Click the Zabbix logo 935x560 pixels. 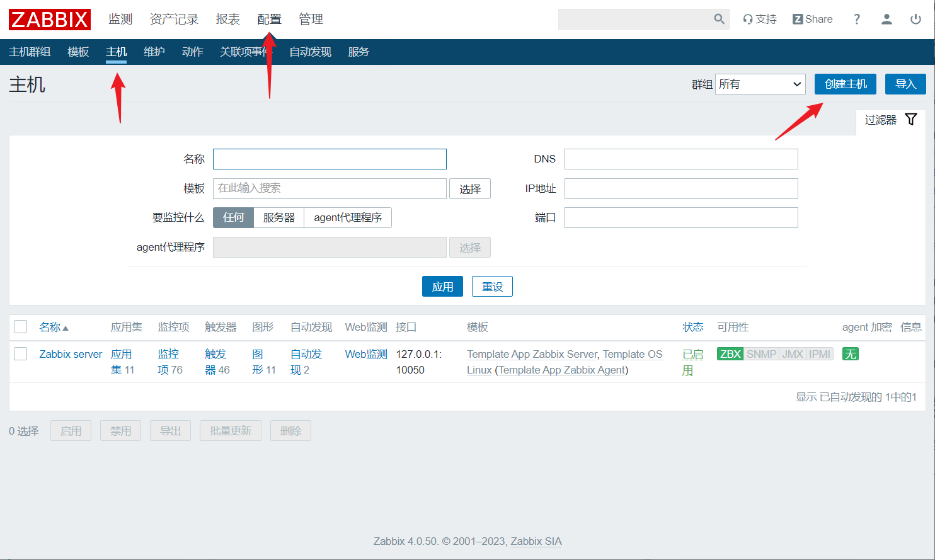click(50, 20)
